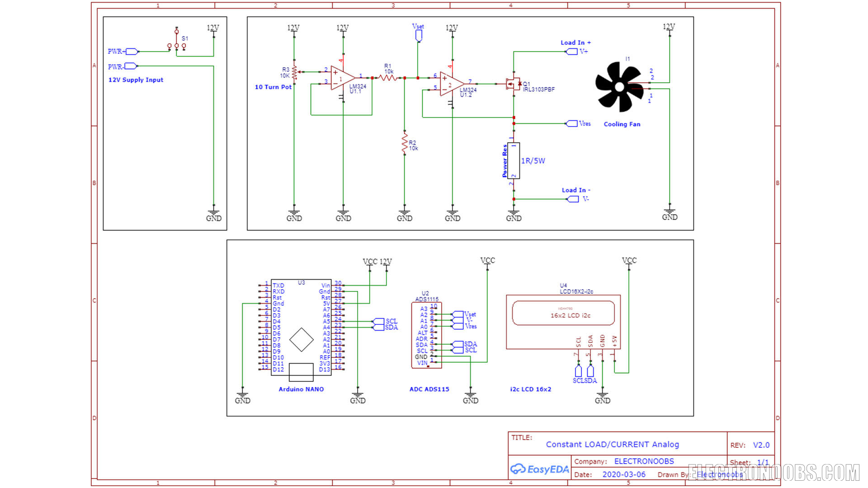This screenshot has width=868, height=488.
Task: Click the cooling fan symbol
Action: point(620,87)
